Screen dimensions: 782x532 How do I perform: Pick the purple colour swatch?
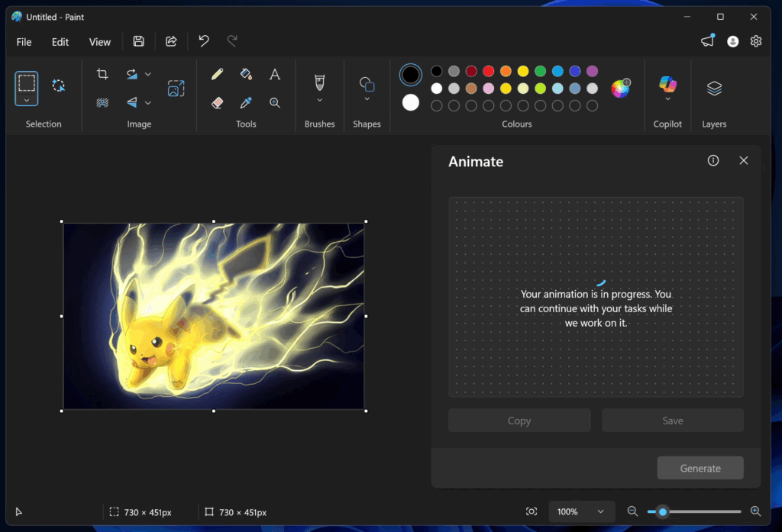[592, 71]
